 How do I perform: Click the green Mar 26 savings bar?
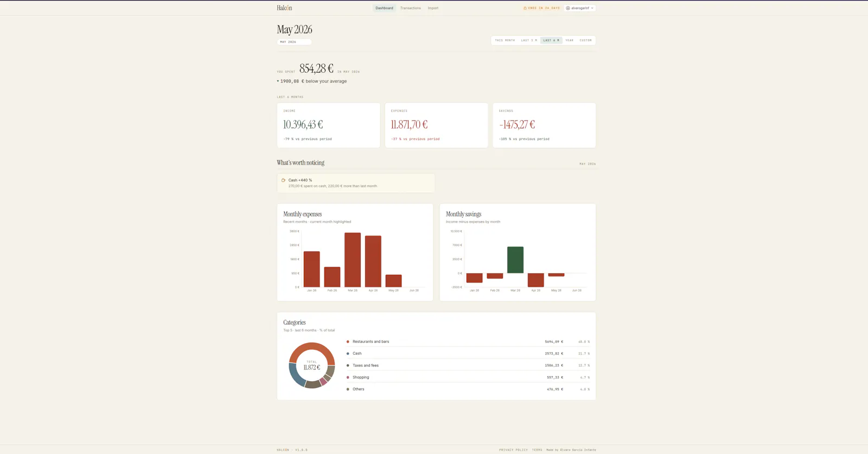(515, 260)
